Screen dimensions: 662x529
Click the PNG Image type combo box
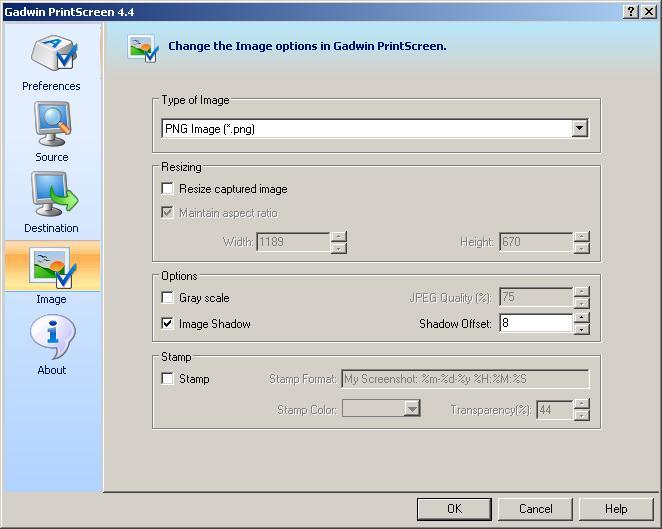point(374,128)
